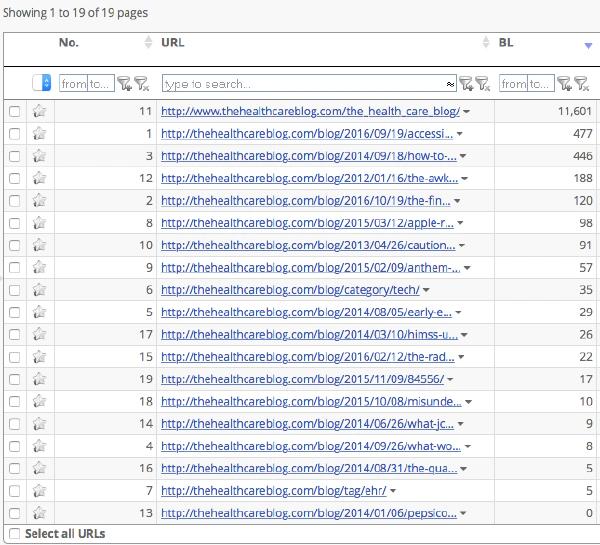Tick the Select all URLs checkbox

(x=15, y=534)
